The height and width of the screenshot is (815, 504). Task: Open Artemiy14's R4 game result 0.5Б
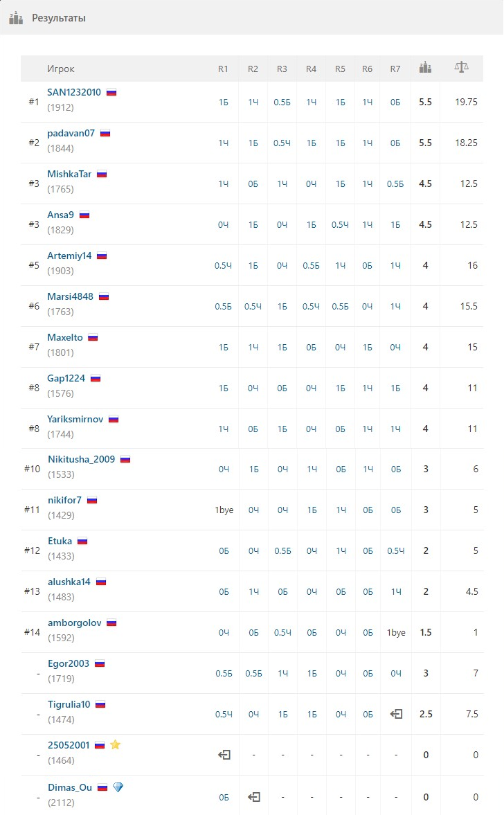click(311, 266)
